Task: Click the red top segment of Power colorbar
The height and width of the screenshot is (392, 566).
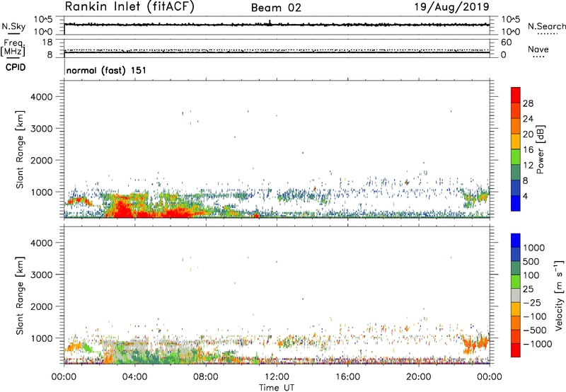Action: (x=516, y=95)
